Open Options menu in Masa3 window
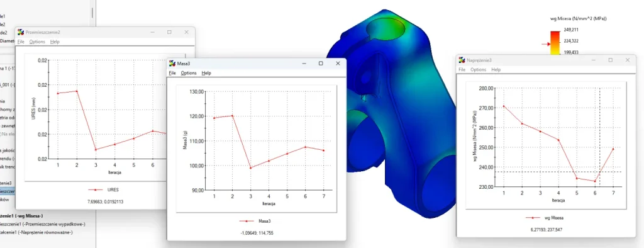 click(189, 73)
